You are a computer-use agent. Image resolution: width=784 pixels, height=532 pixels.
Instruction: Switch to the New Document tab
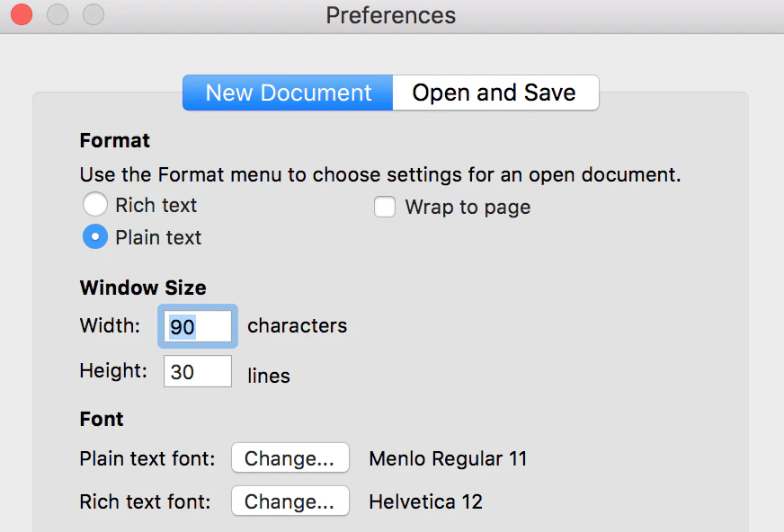(288, 93)
